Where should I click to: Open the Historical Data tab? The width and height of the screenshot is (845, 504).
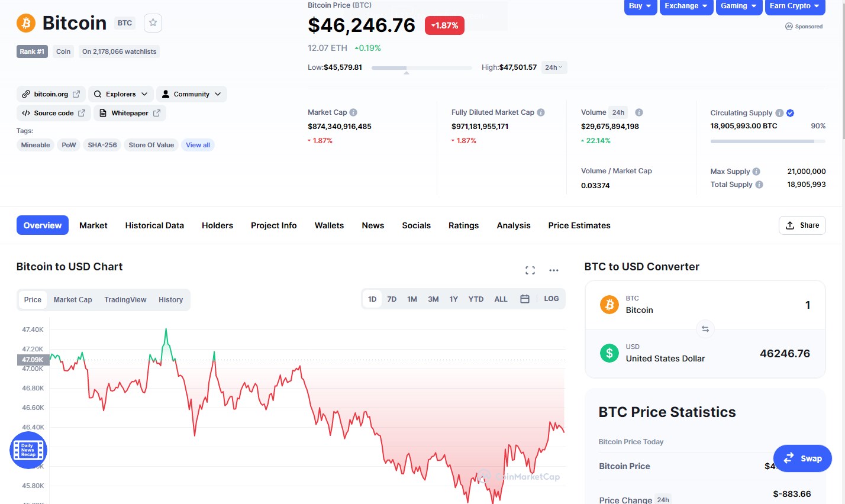(154, 225)
